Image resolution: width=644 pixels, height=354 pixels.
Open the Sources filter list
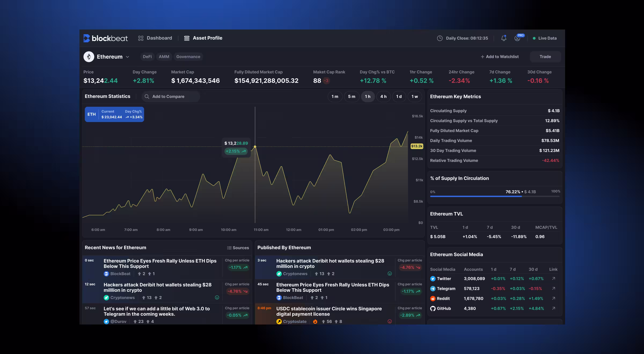click(x=238, y=248)
